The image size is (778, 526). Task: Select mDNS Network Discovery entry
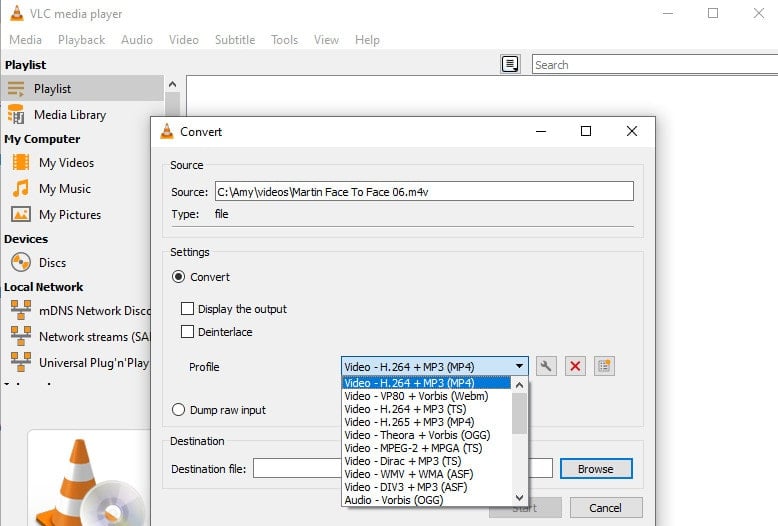coord(79,311)
